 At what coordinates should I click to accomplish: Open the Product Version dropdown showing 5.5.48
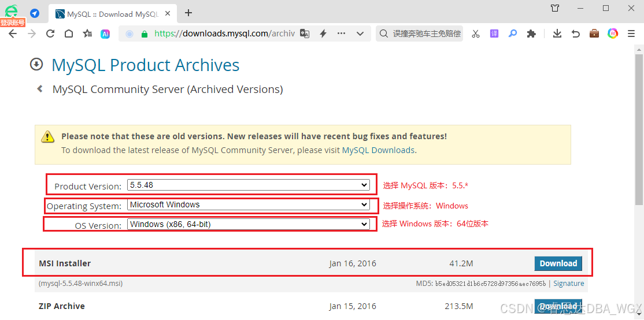point(249,185)
